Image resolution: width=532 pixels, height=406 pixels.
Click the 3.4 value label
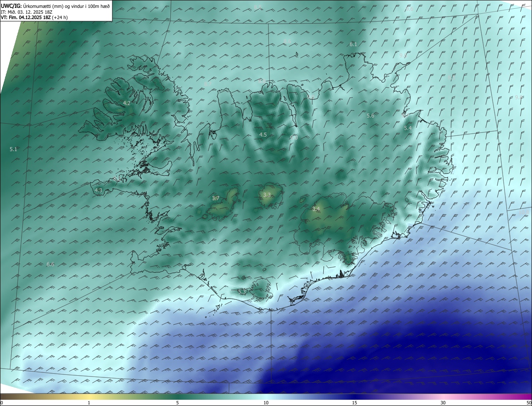pos(316,209)
